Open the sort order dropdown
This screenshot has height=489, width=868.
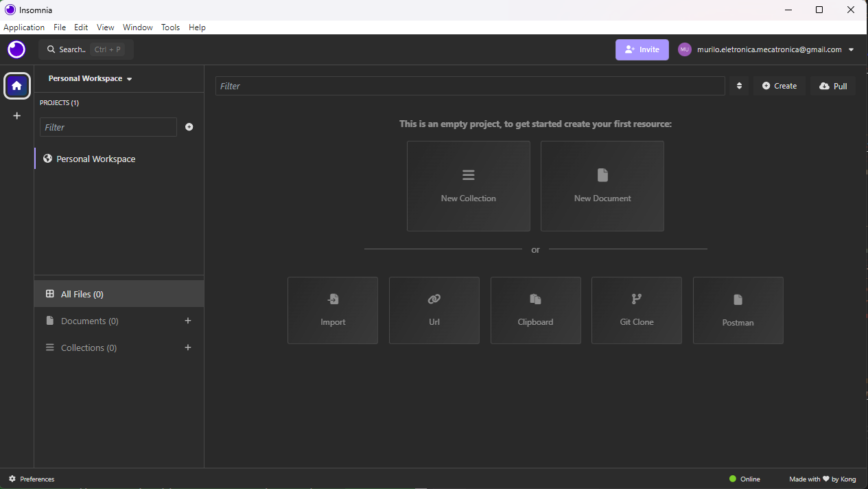739,86
